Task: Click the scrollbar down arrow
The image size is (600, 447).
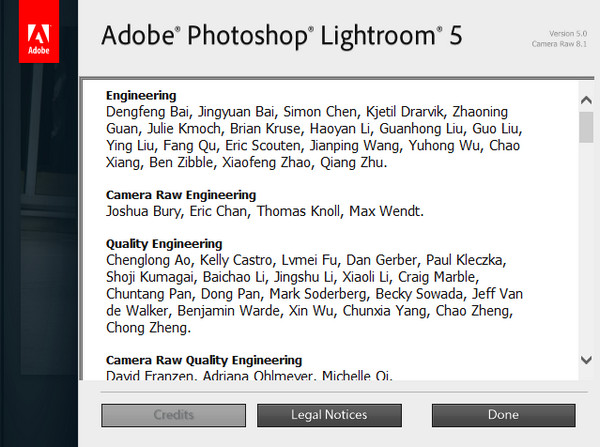Action: [x=587, y=360]
